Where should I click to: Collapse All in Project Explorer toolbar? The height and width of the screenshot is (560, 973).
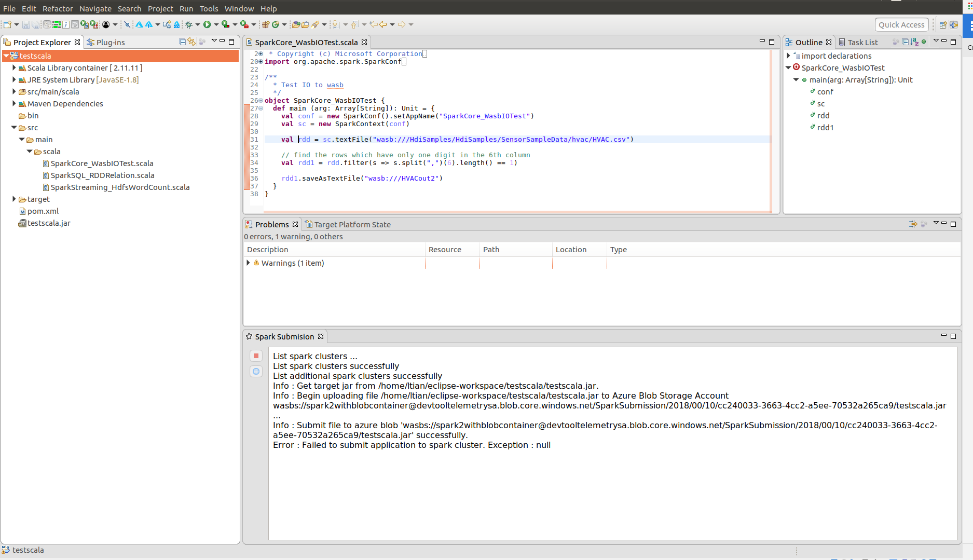pyautogui.click(x=183, y=42)
